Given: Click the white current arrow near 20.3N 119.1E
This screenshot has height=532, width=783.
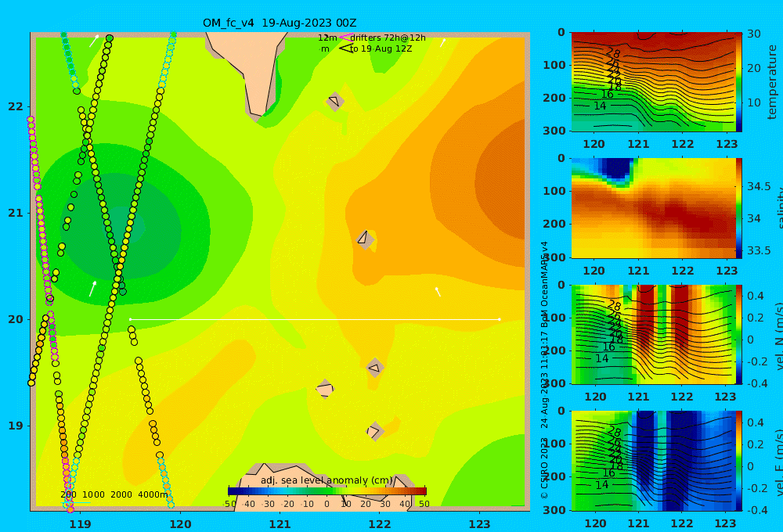Looking at the screenshot, I should coord(92,289).
